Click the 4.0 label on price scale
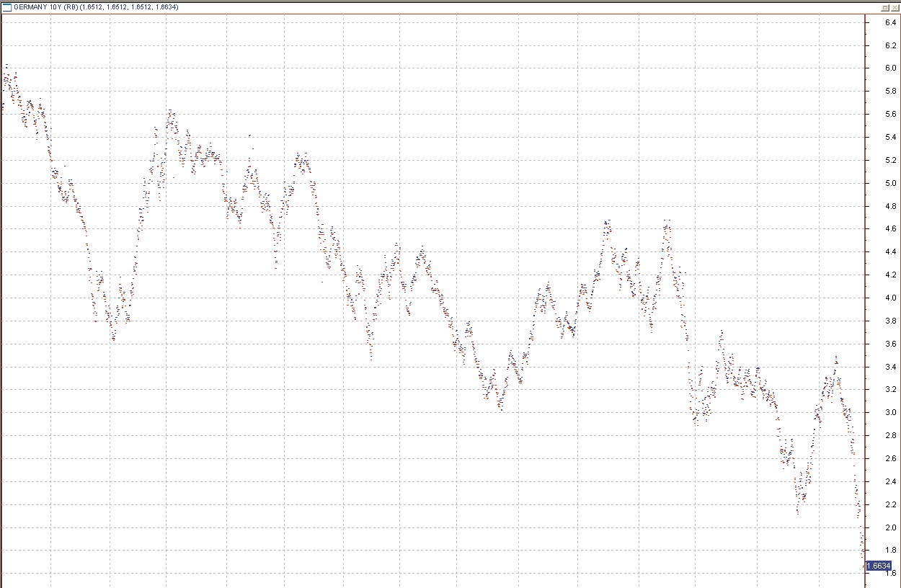 tap(890, 298)
